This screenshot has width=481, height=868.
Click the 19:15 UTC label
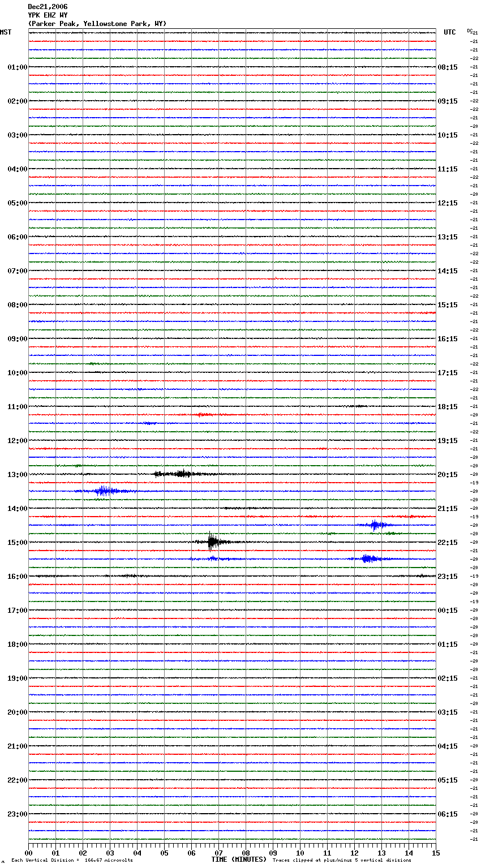[448, 441]
